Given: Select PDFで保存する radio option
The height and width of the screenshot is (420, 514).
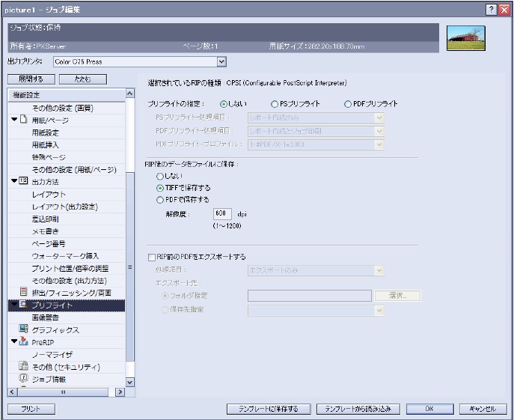Looking at the screenshot, I should 160,200.
